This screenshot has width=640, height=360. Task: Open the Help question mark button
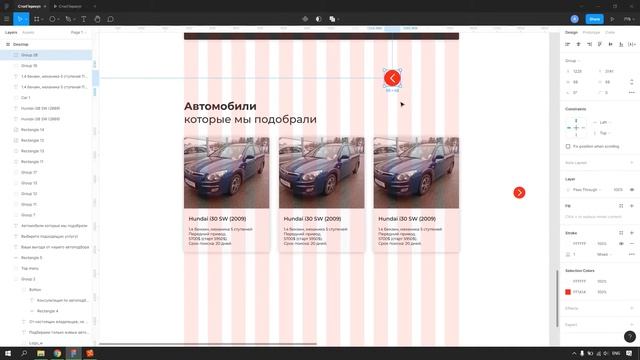point(629,336)
